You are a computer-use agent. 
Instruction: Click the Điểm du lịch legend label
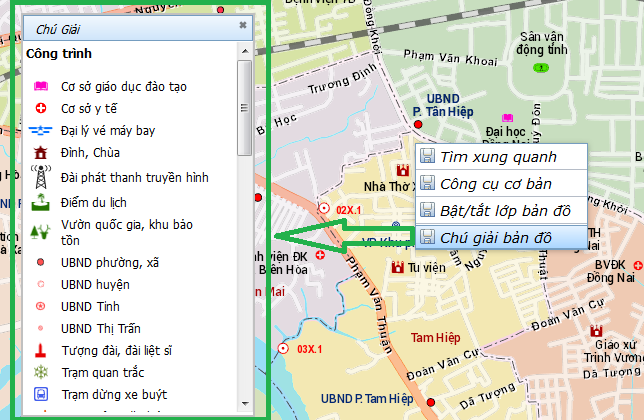point(94,202)
